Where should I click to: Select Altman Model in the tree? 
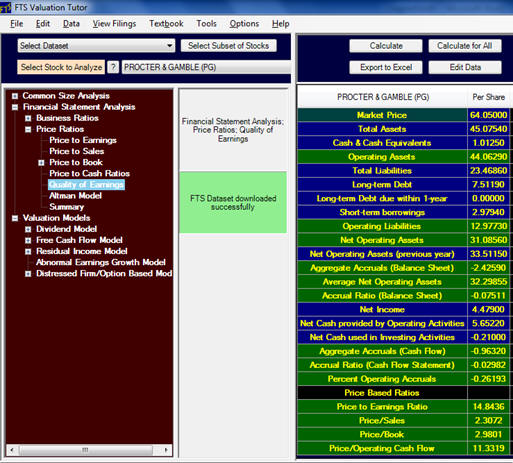[x=75, y=196]
